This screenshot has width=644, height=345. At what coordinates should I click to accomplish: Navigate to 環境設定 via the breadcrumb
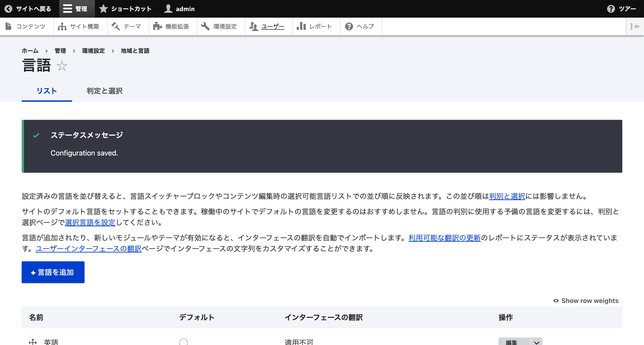(93, 51)
